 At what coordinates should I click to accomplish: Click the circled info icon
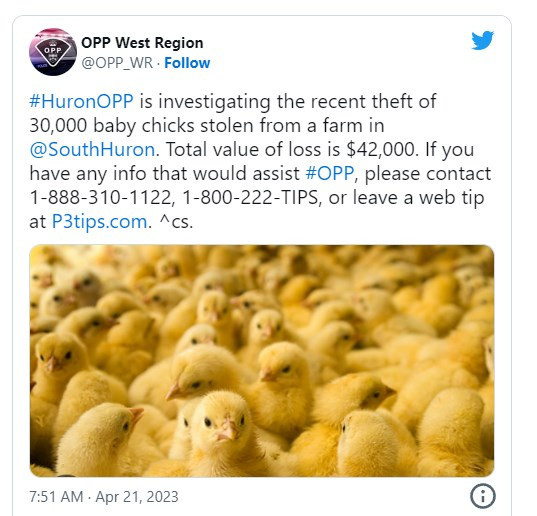coord(483,496)
